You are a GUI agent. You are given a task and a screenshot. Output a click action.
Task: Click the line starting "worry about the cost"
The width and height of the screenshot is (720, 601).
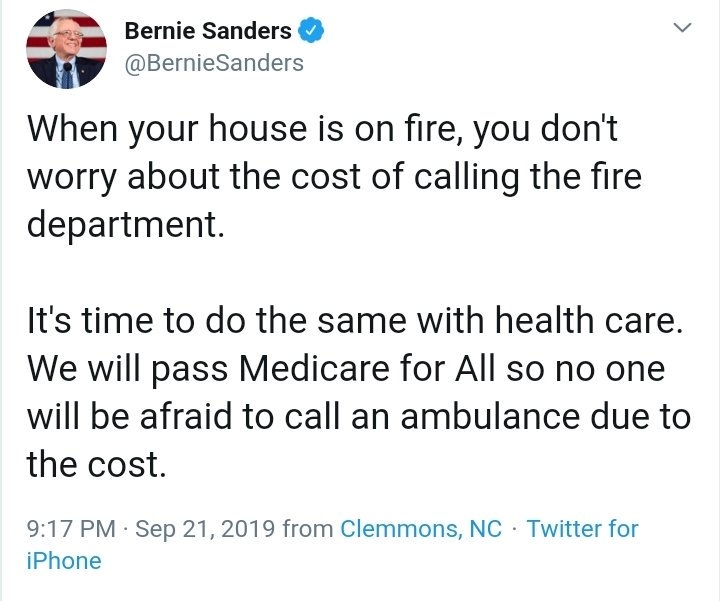pyautogui.click(x=333, y=176)
